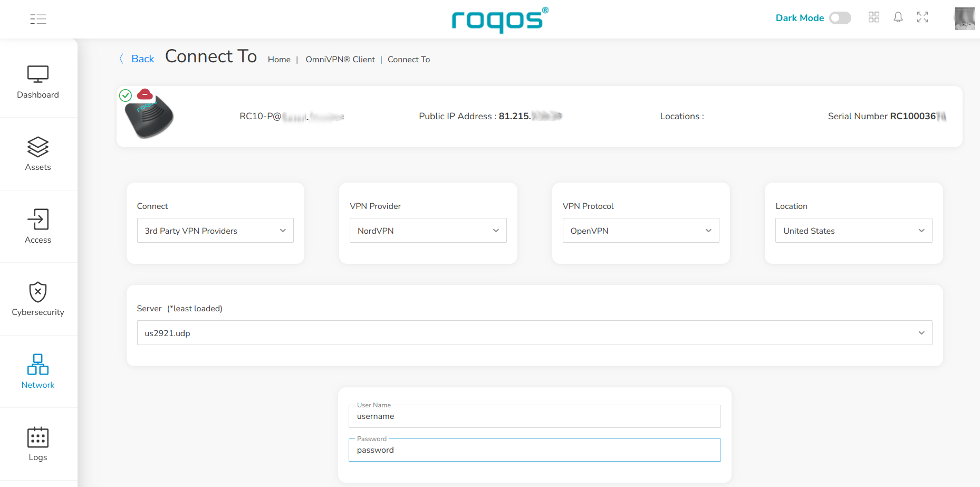Go Back to previous page
This screenshot has height=487, width=980.
142,59
